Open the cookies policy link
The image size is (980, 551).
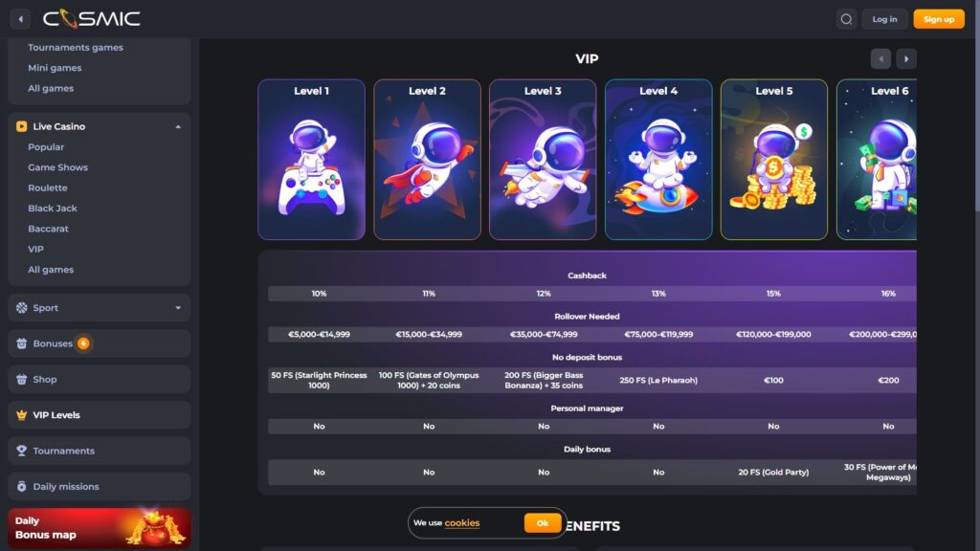[x=462, y=523]
